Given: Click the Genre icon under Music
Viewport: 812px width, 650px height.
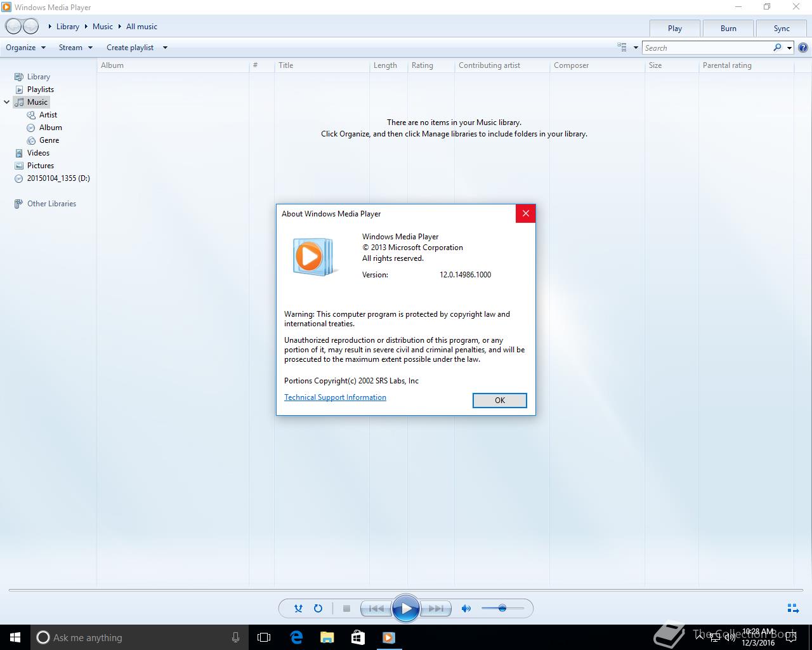Looking at the screenshot, I should click(31, 140).
